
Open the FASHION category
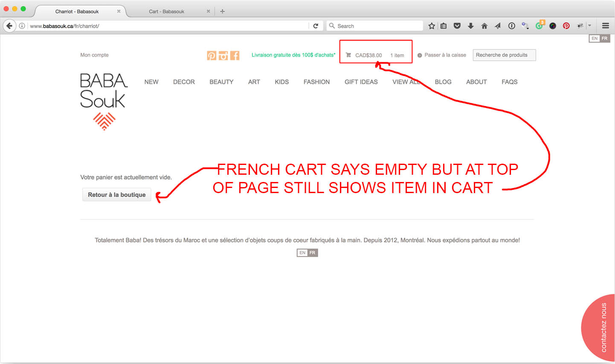317,82
